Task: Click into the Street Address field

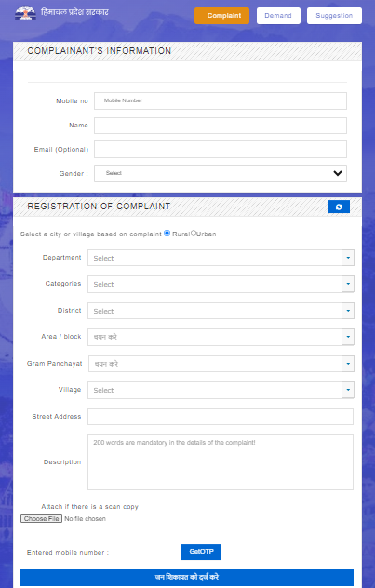Action: (x=221, y=417)
